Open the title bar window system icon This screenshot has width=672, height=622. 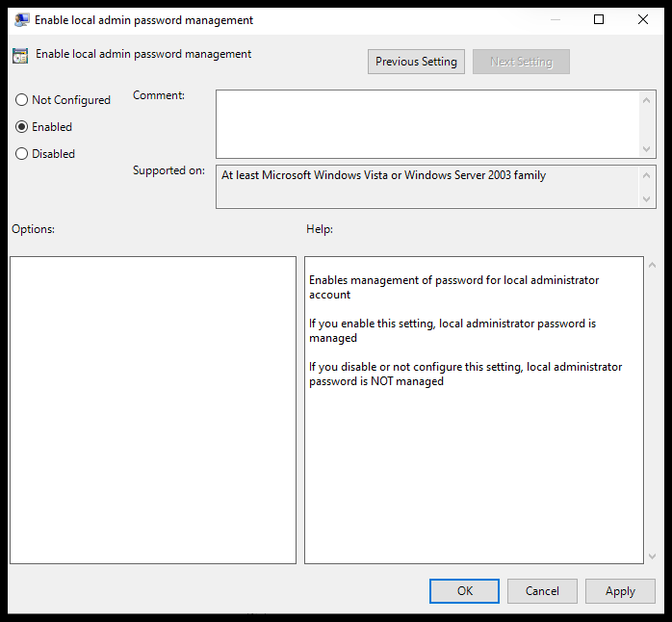[x=21, y=19]
